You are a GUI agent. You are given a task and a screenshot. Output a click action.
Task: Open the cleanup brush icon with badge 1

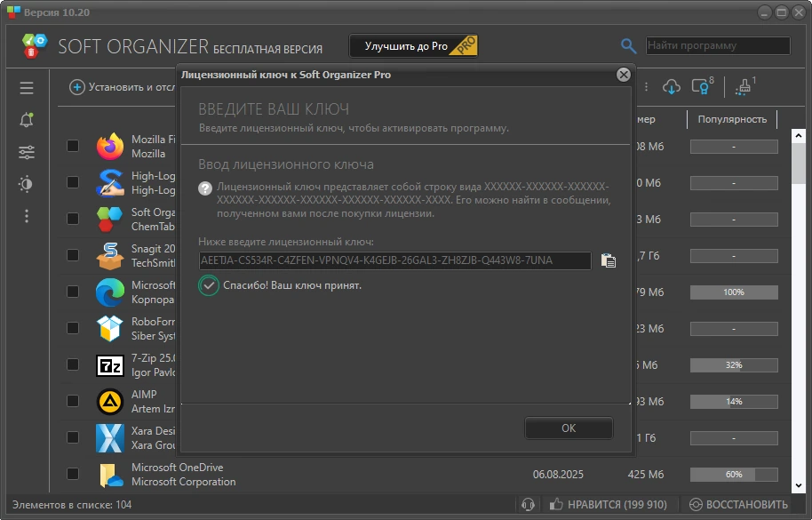click(x=744, y=86)
